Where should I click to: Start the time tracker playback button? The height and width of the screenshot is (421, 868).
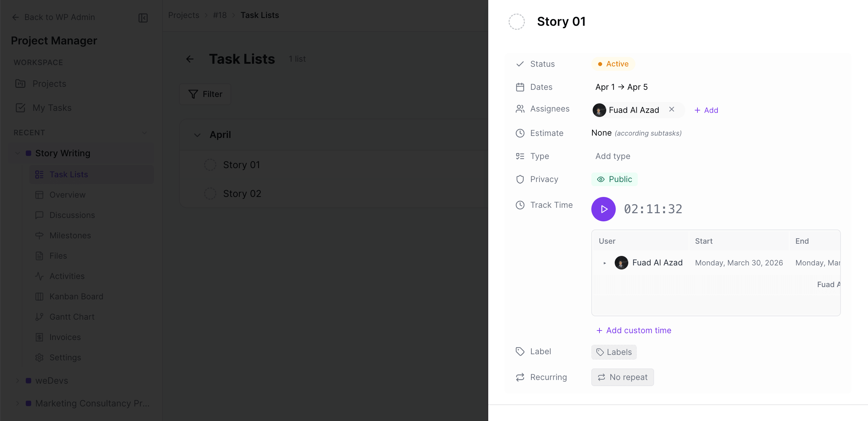[604, 209]
